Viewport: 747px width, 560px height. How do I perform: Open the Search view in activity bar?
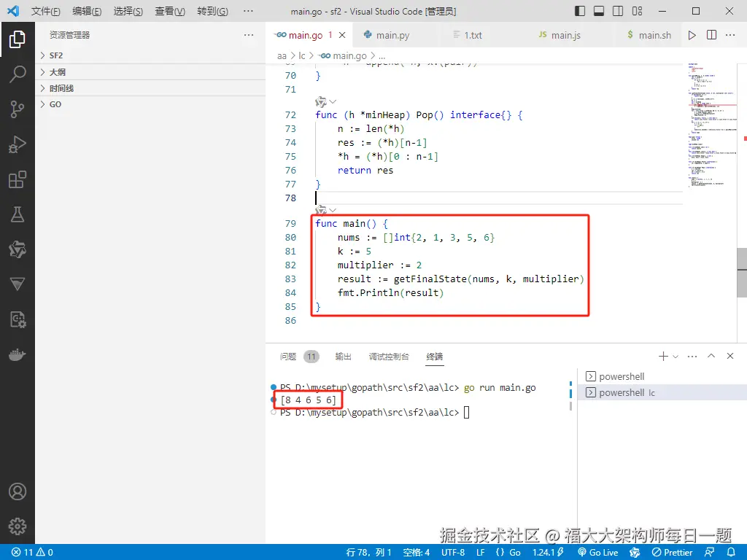coord(18,74)
